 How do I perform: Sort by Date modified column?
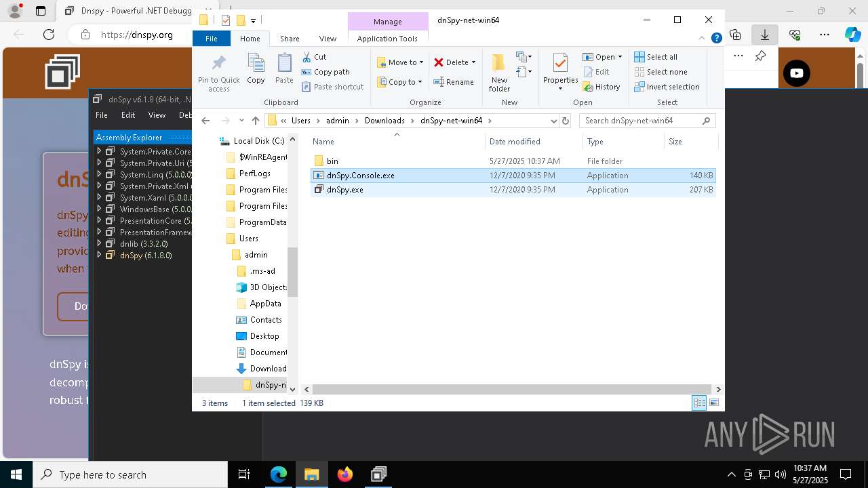pos(533,142)
